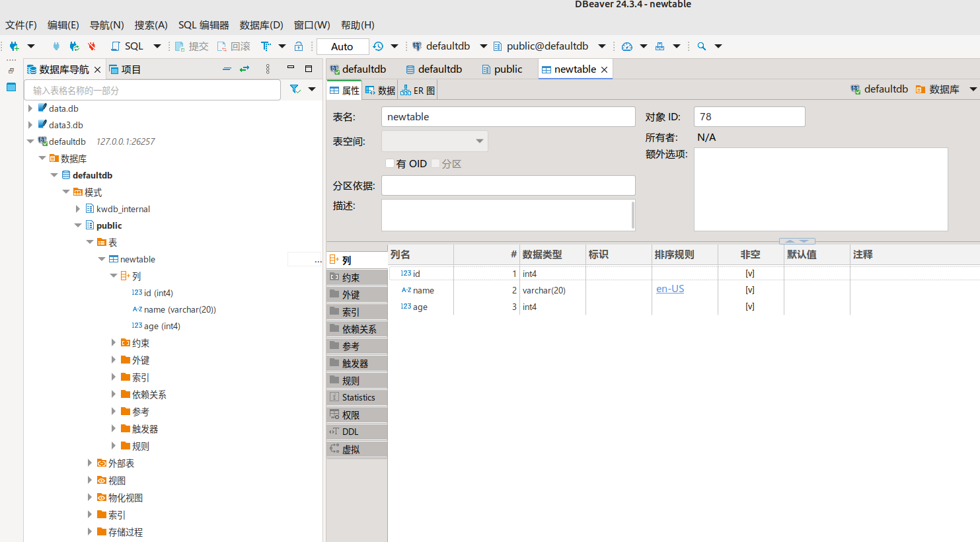Open the SQL button dropdown arrow

157,46
